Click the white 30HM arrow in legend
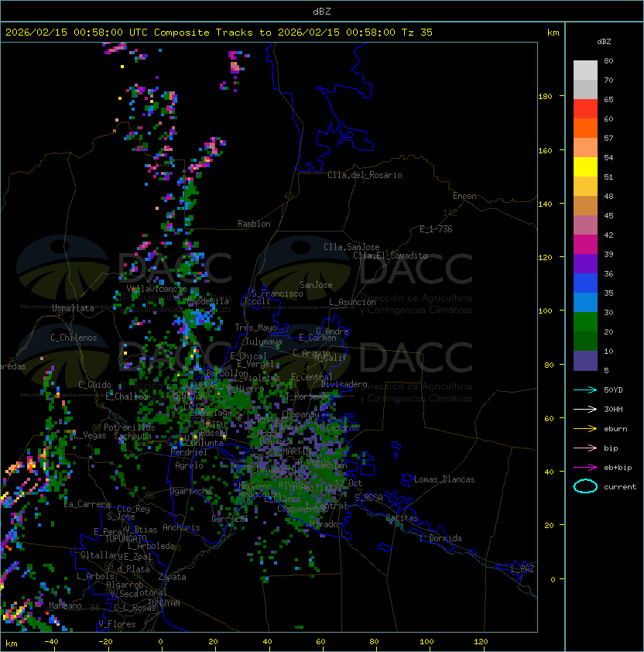 pyautogui.click(x=585, y=410)
